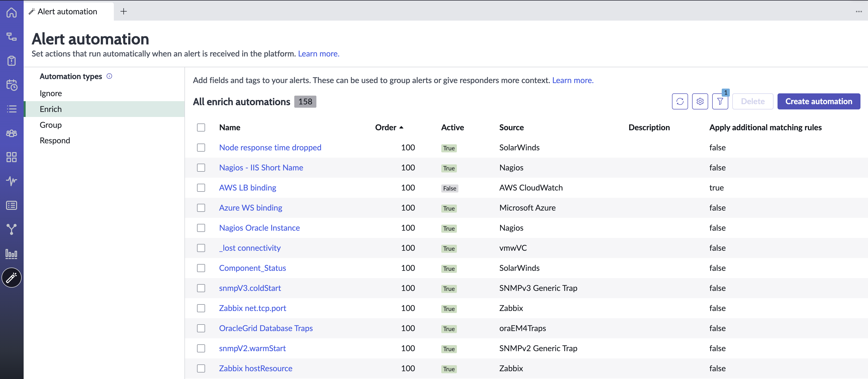Check the Node response time dropped row
This screenshot has height=379, width=868.
pyautogui.click(x=201, y=147)
